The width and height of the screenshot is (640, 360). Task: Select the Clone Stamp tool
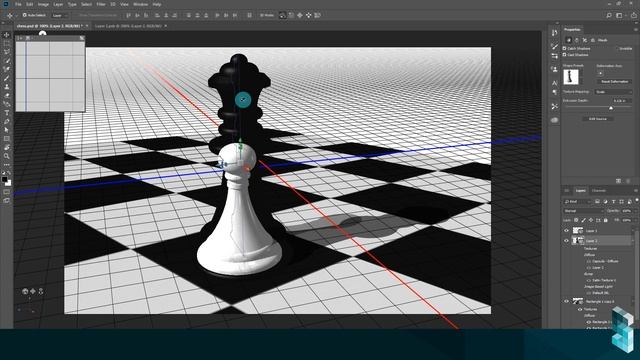(x=7, y=87)
